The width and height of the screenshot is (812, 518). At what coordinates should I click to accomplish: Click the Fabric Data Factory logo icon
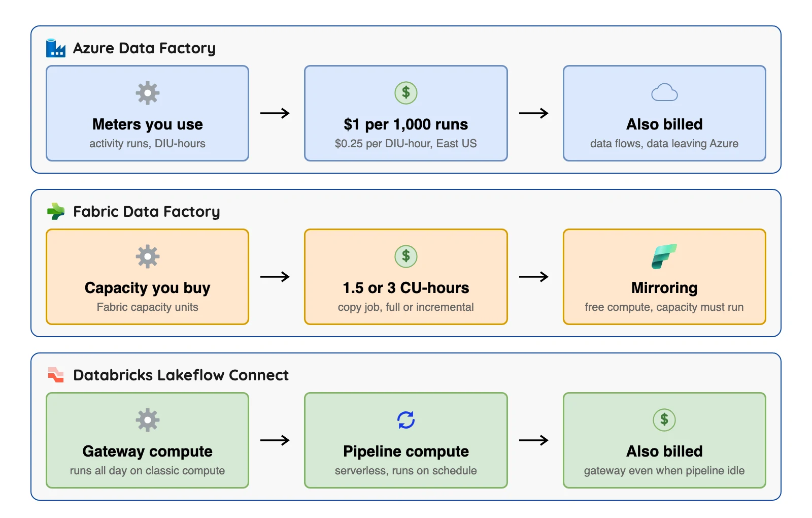(56, 211)
